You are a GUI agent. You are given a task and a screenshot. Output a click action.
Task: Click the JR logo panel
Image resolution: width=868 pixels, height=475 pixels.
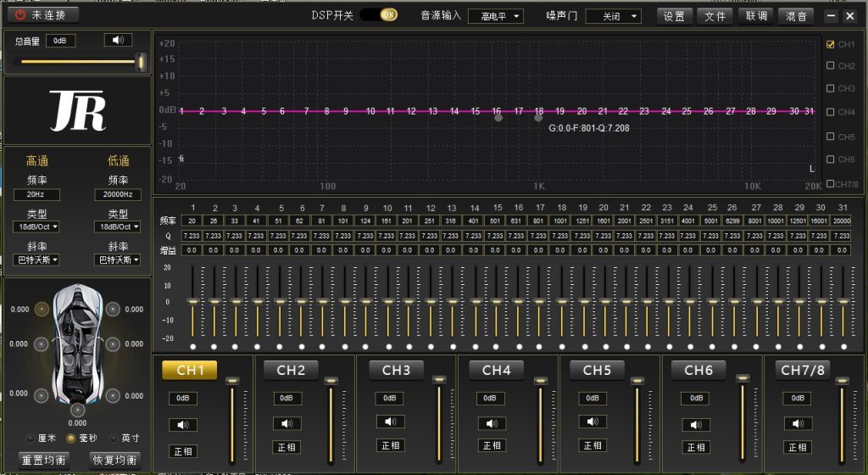[77, 111]
